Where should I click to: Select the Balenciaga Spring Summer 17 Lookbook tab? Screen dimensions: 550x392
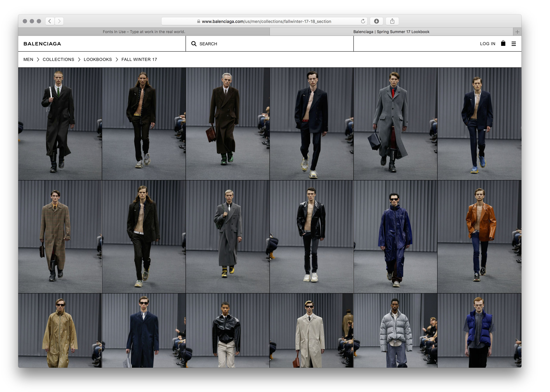(x=391, y=32)
